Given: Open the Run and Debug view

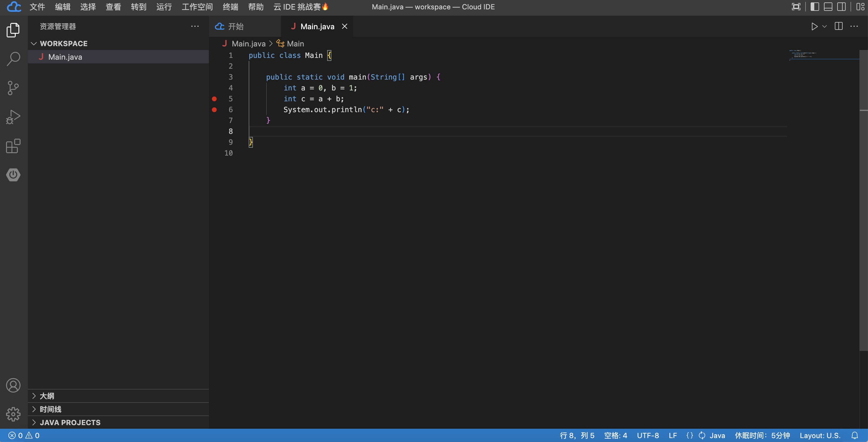Looking at the screenshot, I should click(x=13, y=117).
